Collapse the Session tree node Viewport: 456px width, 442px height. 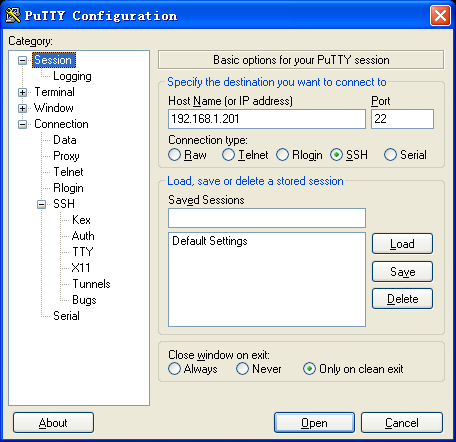click(22, 60)
